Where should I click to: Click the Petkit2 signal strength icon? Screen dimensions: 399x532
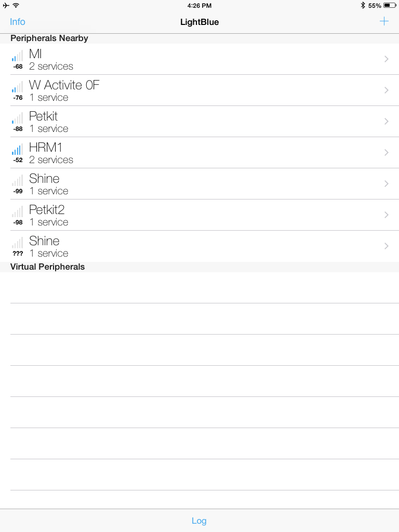click(x=17, y=212)
